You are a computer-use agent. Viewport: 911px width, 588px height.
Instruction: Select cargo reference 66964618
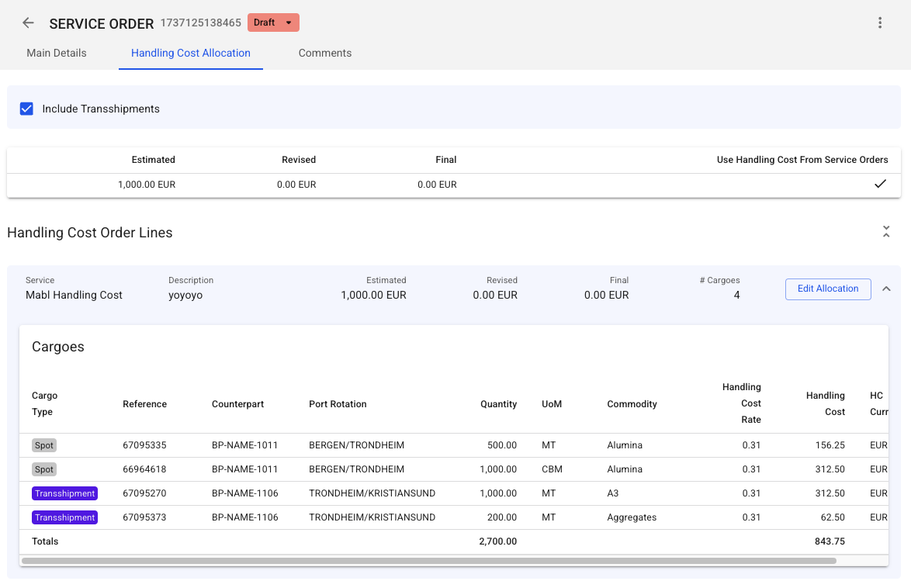click(x=144, y=469)
